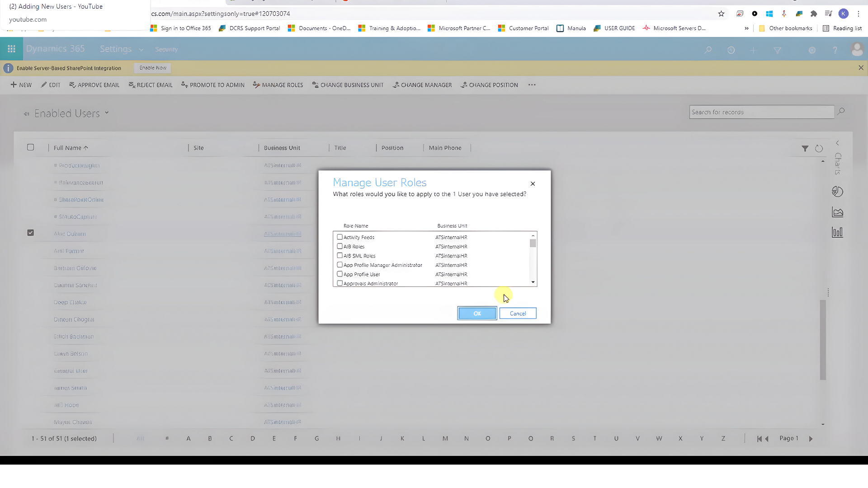Open the Dynamics 365 app launcher waffle
This screenshot has width=868, height=488.
coord(11,49)
